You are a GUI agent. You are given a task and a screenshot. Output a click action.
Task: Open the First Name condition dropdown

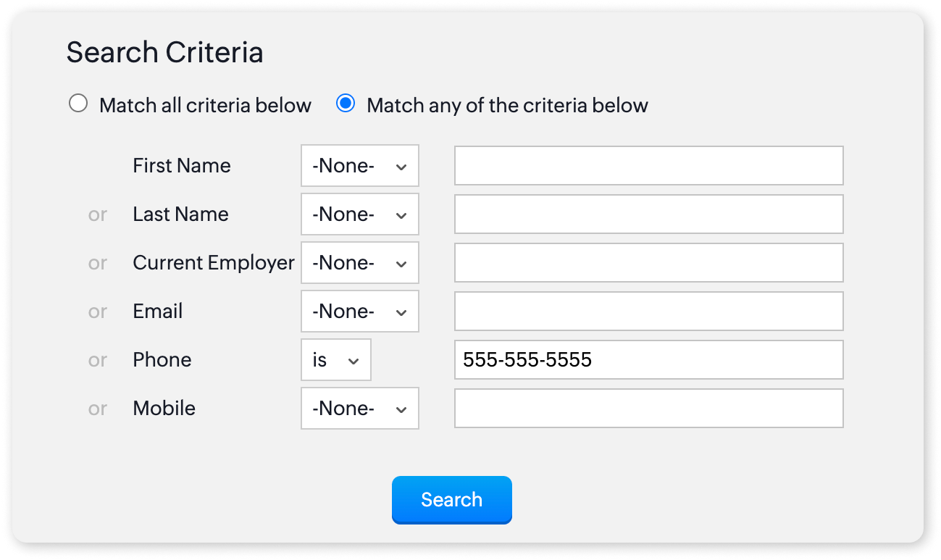coord(360,166)
